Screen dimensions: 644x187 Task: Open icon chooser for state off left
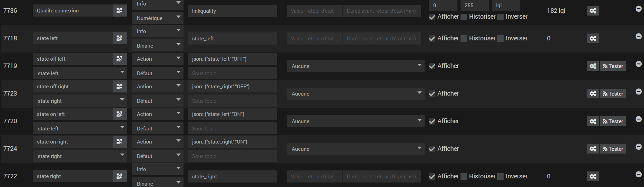pos(119,59)
